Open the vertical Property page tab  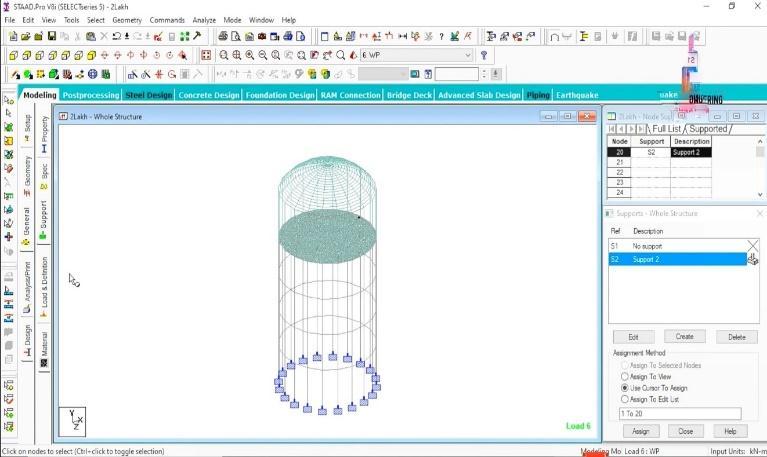[45, 134]
